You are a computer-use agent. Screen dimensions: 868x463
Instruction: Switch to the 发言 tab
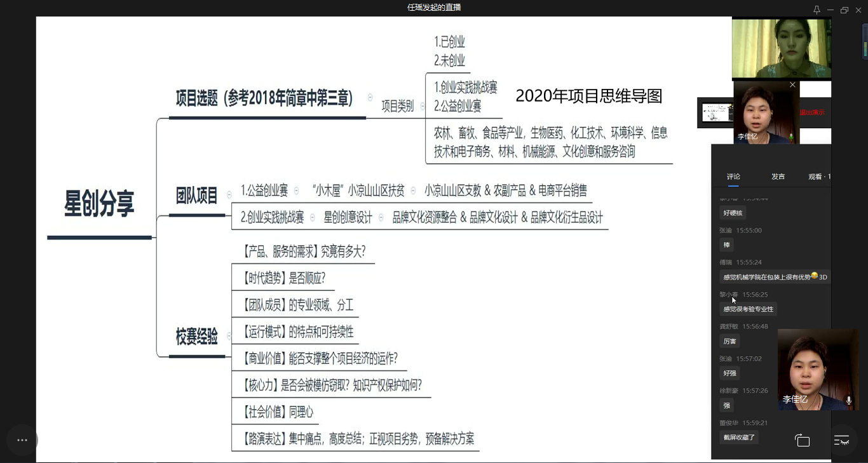pos(778,177)
